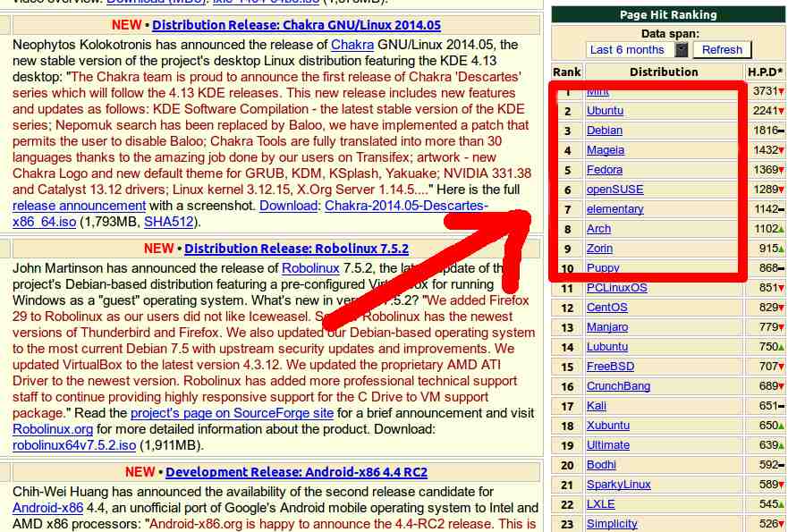Open the Chakra GNU/Linux 2014.05 release headline
The width and height of the screenshot is (788, 532).
click(296, 25)
